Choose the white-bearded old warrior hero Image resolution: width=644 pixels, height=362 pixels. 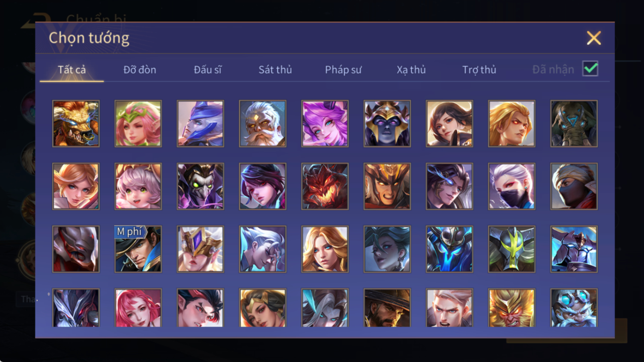point(262,124)
